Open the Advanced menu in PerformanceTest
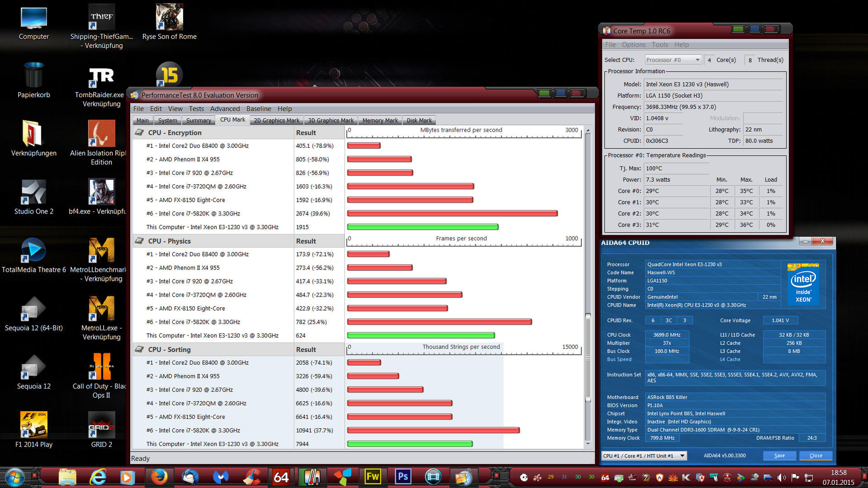Image resolution: width=868 pixels, height=488 pixels. [225, 109]
